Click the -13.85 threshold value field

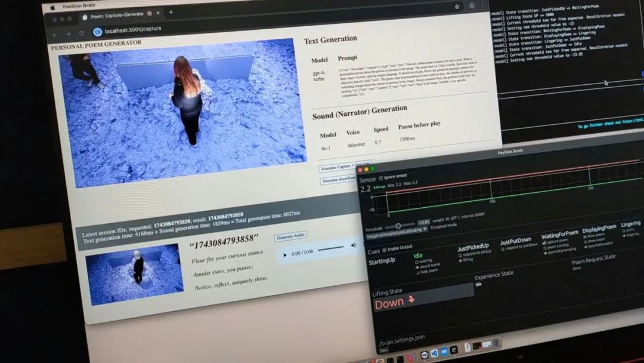click(423, 223)
